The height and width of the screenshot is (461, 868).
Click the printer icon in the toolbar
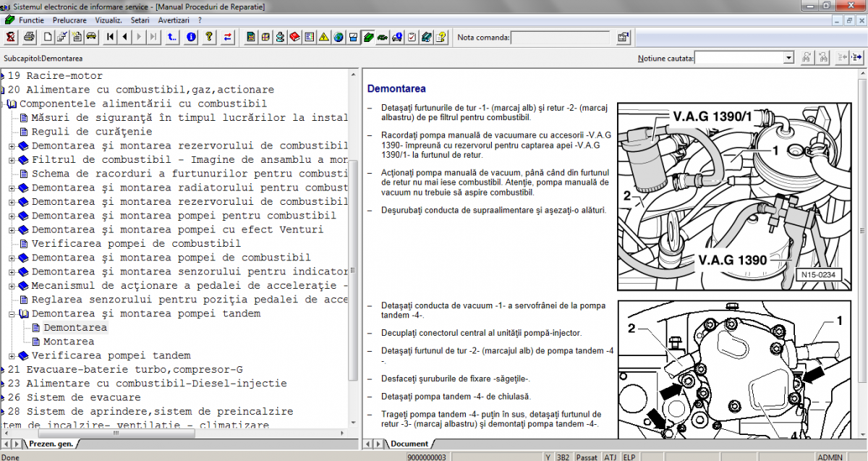[29, 37]
